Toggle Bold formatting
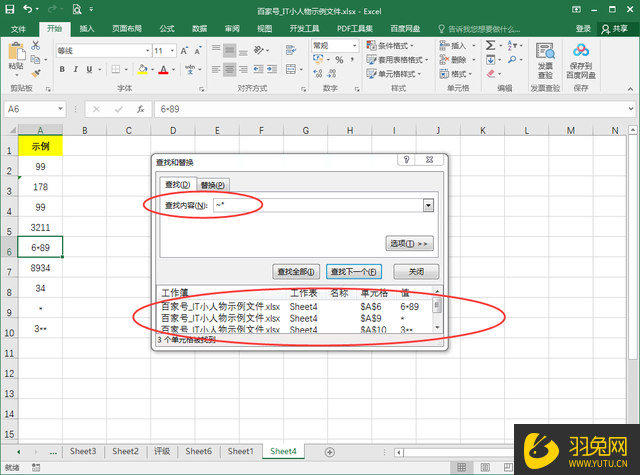 62,69
